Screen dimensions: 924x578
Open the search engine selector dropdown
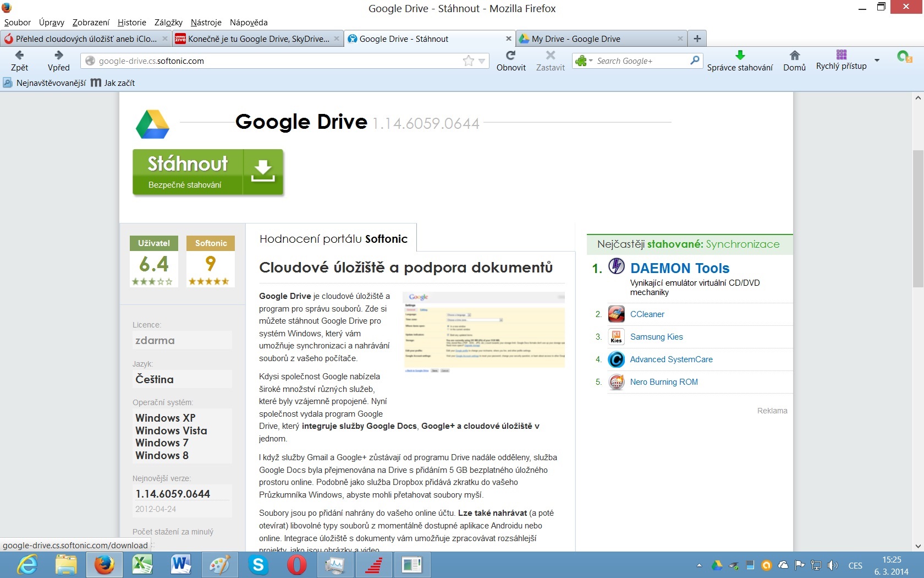tap(583, 61)
